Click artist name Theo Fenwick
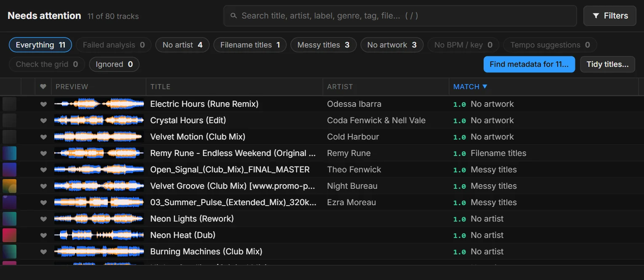The width and height of the screenshot is (644, 280). 354,169
